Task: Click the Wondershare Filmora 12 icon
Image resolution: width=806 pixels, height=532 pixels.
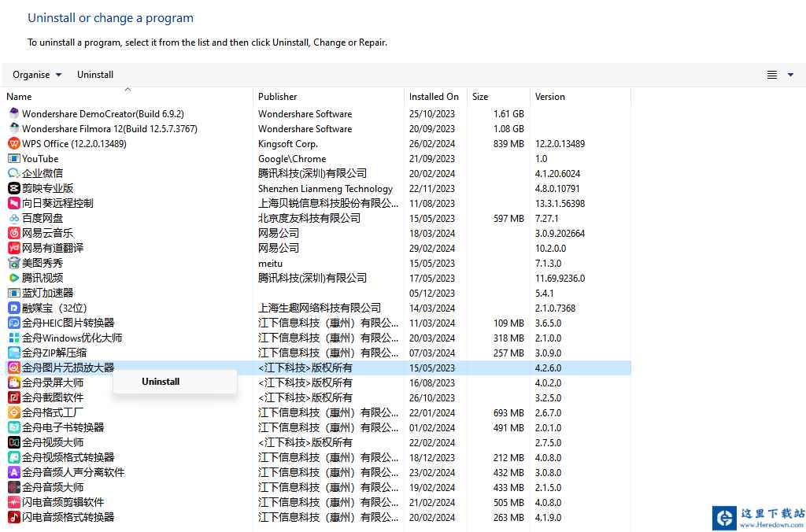Action: 14,128
